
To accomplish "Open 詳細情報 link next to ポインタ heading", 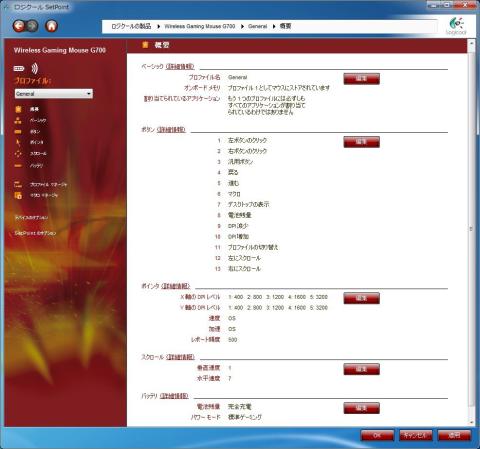I will point(175,286).
